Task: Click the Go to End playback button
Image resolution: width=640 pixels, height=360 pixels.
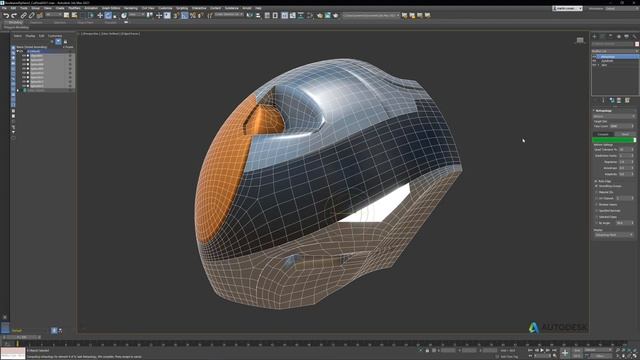Action: point(554,350)
